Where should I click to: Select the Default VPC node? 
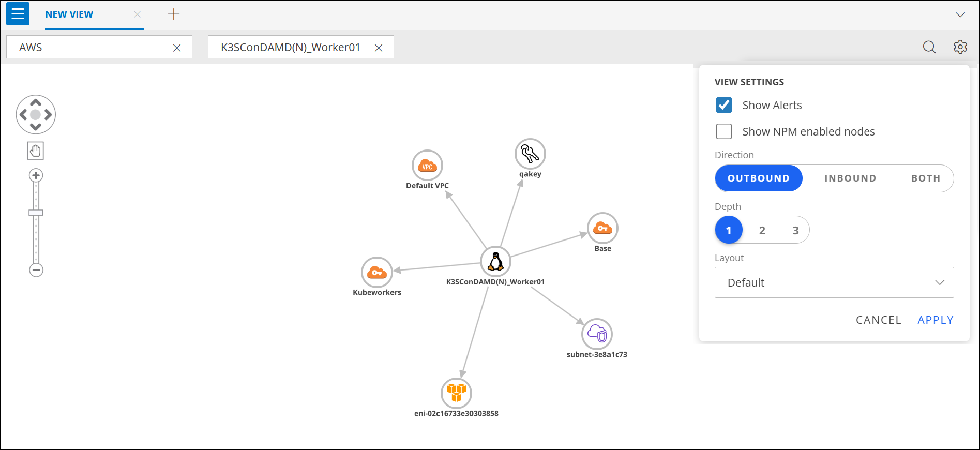point(427,166)
